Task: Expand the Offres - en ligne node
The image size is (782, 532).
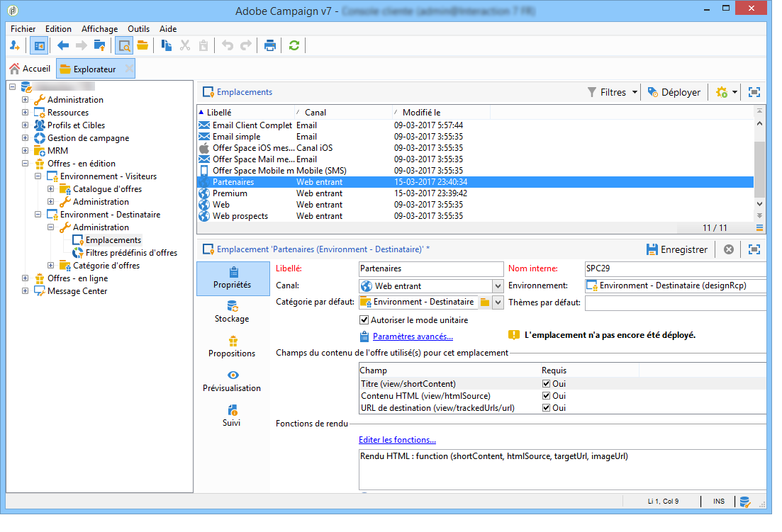Action: (x=25, y=278)
